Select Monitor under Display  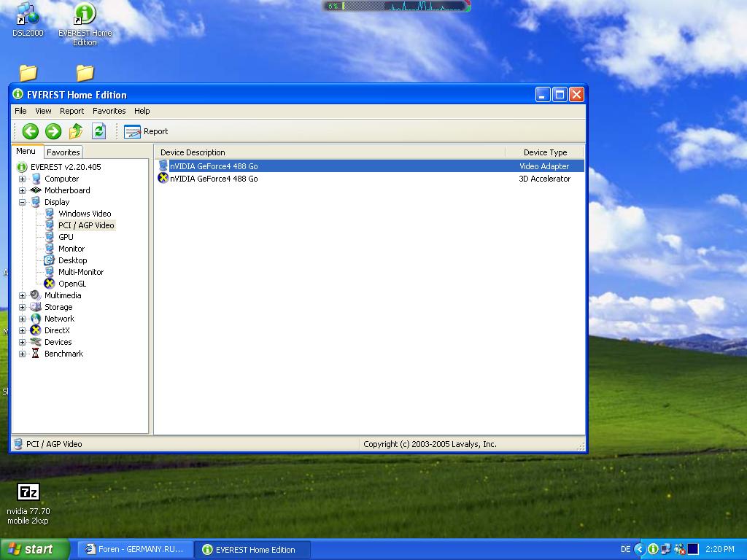coord(71,249)
